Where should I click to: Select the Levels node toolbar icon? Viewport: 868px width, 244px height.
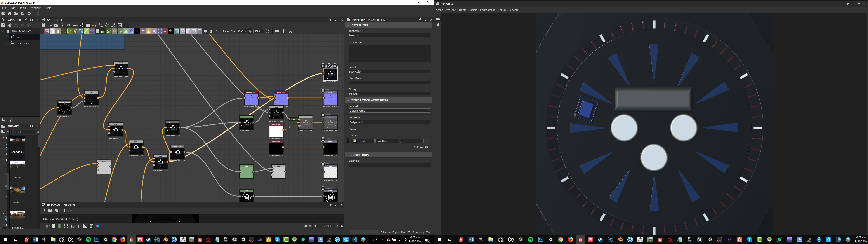pos(126,31)
